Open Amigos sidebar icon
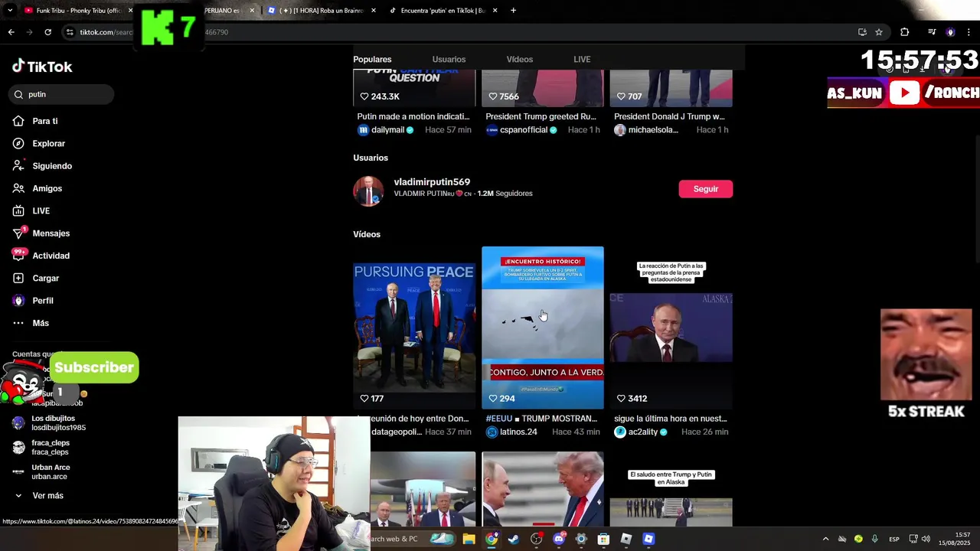The image size is (980, 551). pyautogui.click(x=18, y=188)
